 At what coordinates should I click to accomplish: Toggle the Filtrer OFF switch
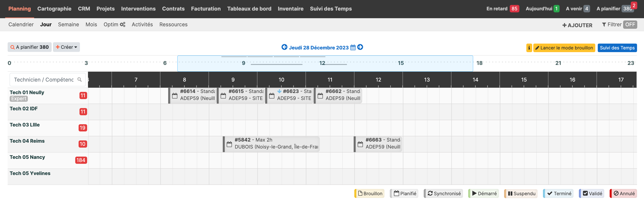tap(630, 24)
